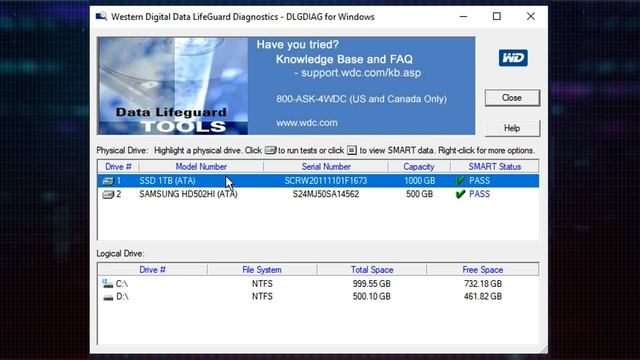The height and width of the screenshot is (360, 640).
Task: Click NTFS file system for C:\
Action: click(262, 284)
